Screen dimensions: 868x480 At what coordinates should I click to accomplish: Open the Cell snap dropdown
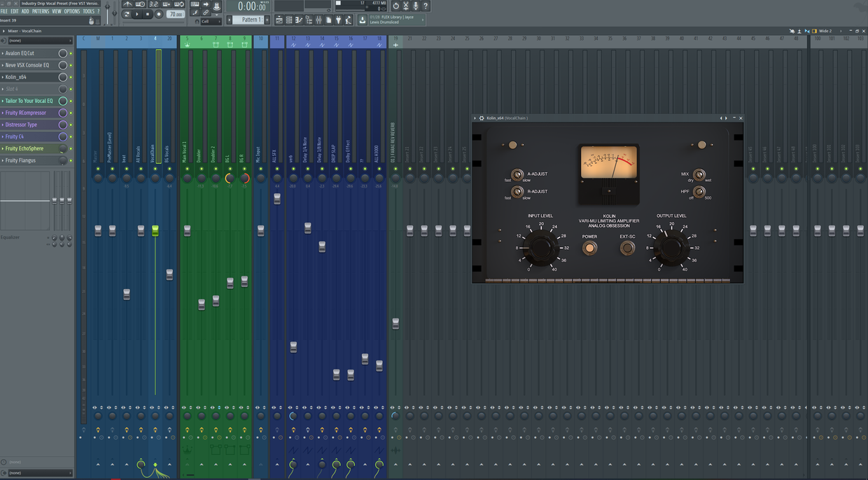[210, 22]
